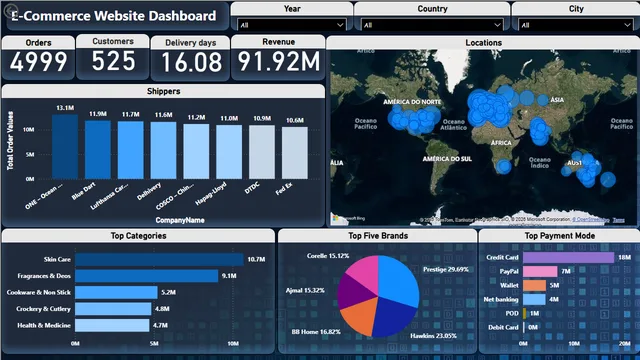
Task: Click the Hawkins 23.05% label
Action: 433,336
